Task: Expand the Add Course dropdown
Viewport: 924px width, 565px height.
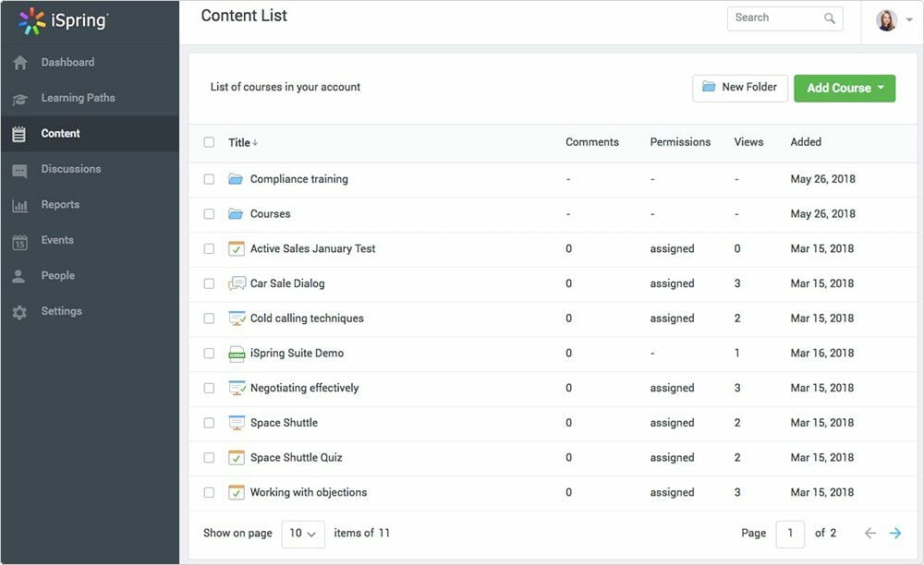Action: click(x=844, y=88)
